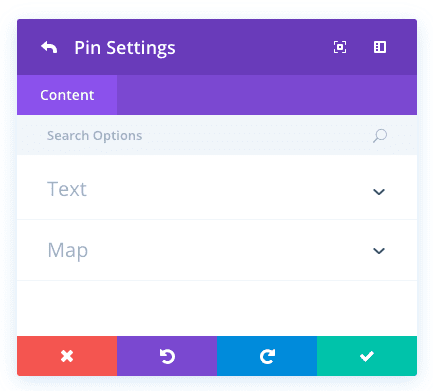
Task: Snap modal to sidebar using columns icon
Action: coord(380,47)
